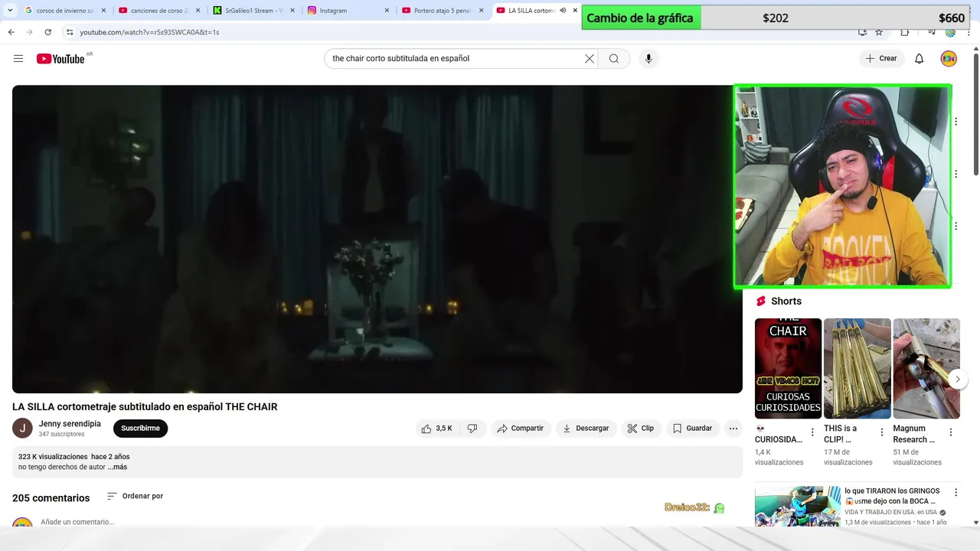Close the Portero atajo 5 penal tab
The width and height of the screenshot is (980, 551).
click(x=481, y=11)
